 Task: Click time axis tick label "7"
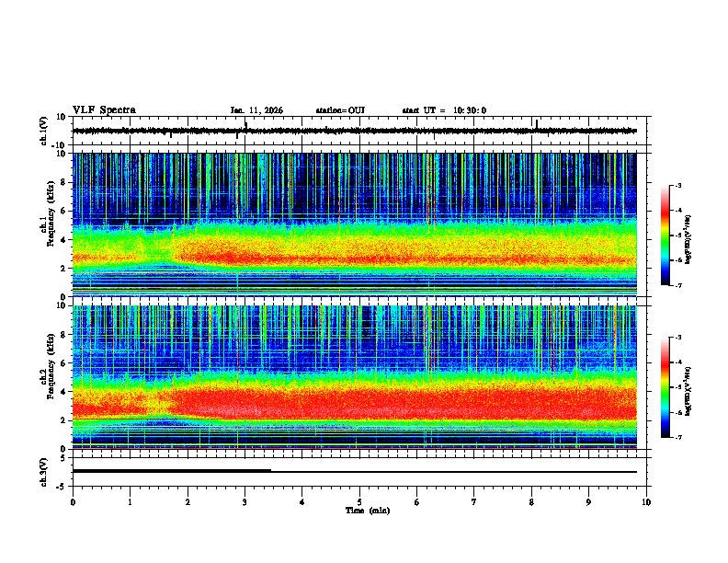point(474,502)
